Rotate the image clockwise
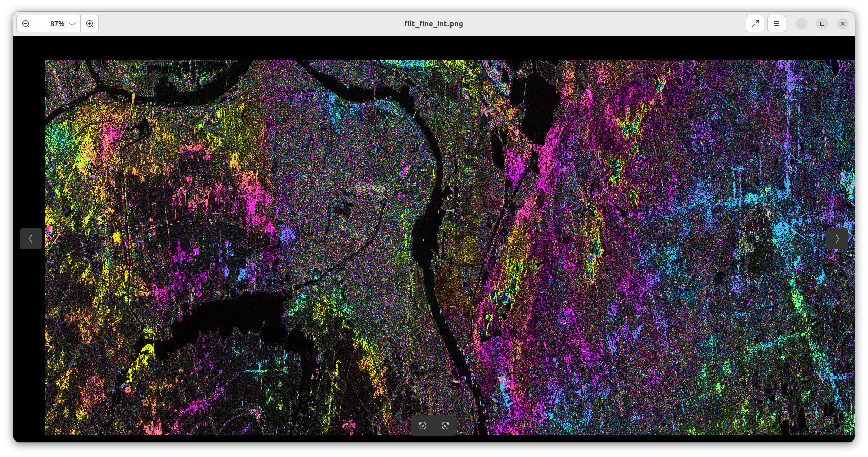The image size is (868, 457). pyautogui.click(x=445, y=426)
